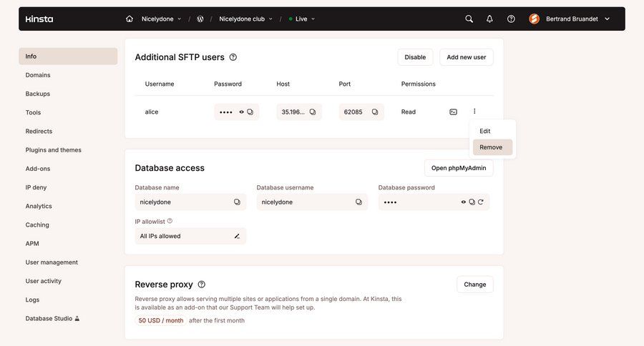Screen dimensions: 644x346
Task: Click Bertrand Bruandet's avatar
Action: 534,19
